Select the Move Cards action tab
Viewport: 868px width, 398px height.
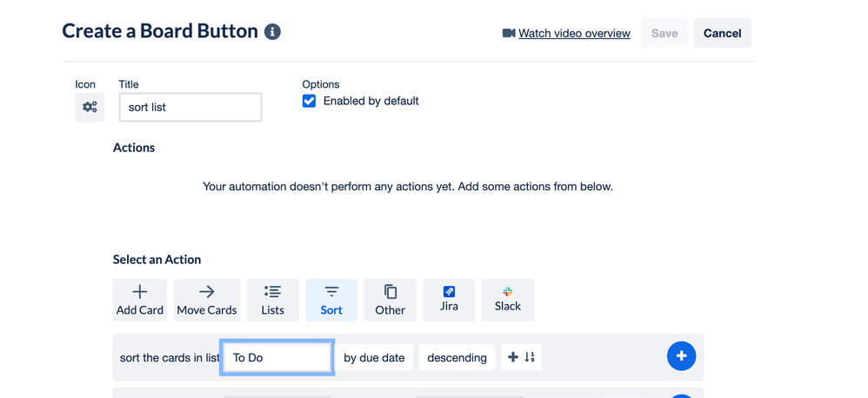207,300
